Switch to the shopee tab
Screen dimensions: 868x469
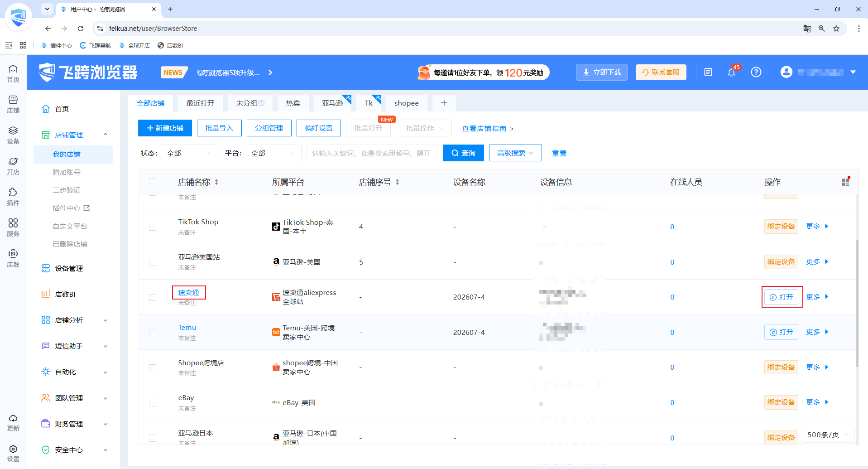pos(407,103)
